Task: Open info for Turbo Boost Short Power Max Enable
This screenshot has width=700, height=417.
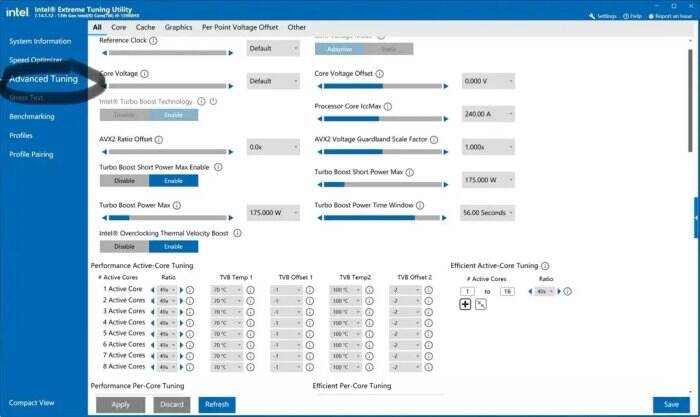Action: click(218, 167)
